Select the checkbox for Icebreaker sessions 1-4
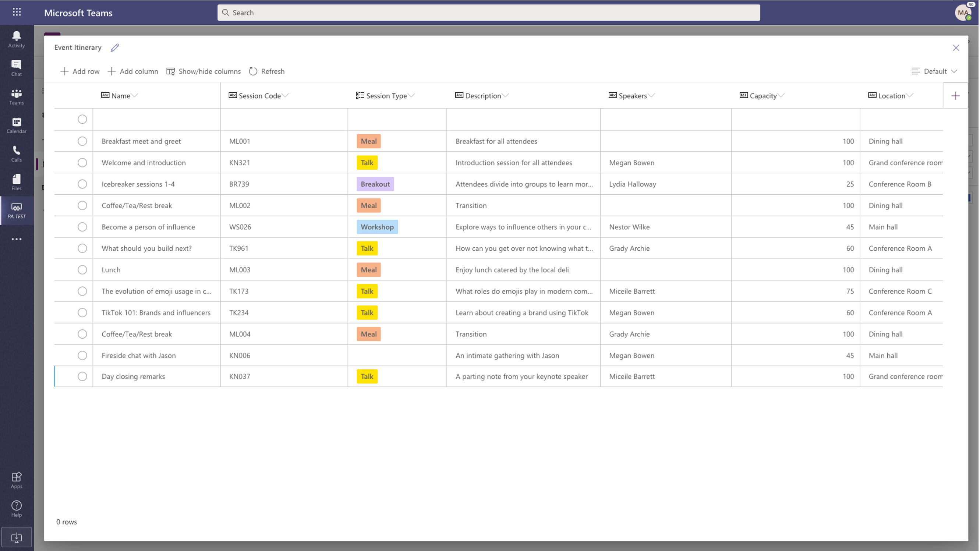The width and height of the screenshot is (980, 551). tap(82, 183)
